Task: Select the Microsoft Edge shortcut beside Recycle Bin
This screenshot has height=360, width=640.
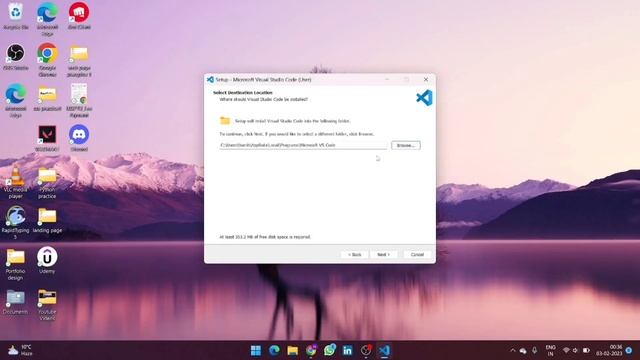Action: click(47, 18)
